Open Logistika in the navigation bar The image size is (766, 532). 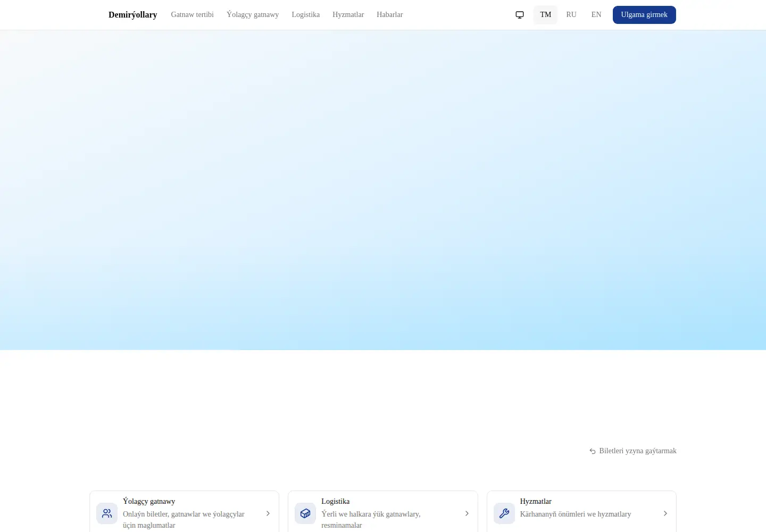point(305,15)
